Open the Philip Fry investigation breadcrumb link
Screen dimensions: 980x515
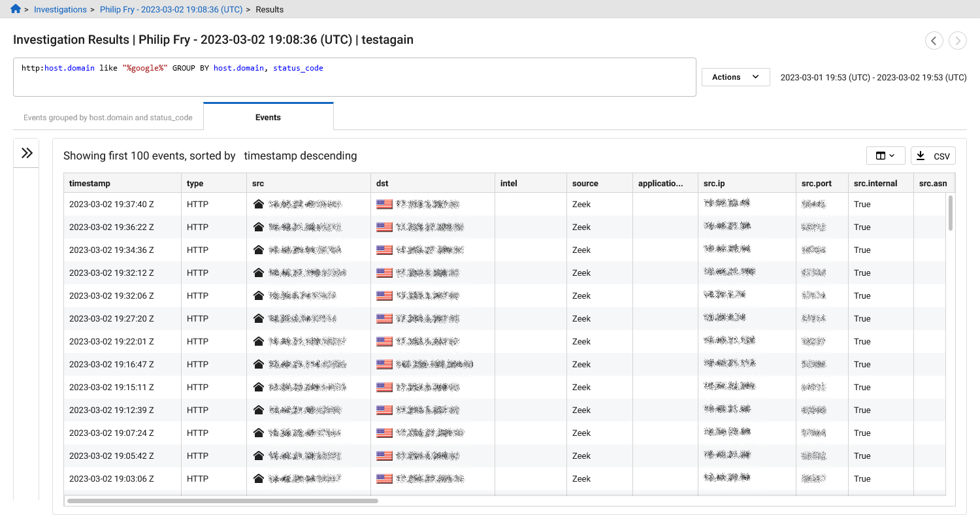(x=171, y=9)
